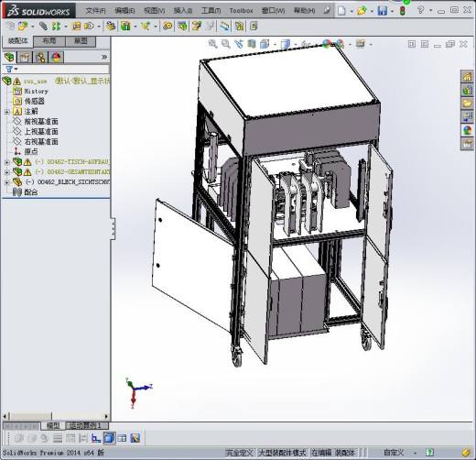Expand the 注解 tree node
Viewport: 476px width, 460px height.
click(x=6, y=112)
